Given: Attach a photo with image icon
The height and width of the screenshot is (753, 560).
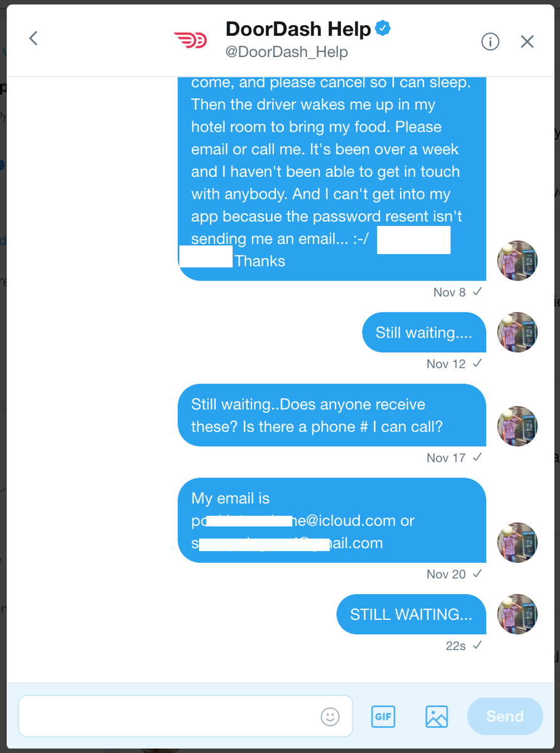Looking at the screenshot, I should 436,716.
